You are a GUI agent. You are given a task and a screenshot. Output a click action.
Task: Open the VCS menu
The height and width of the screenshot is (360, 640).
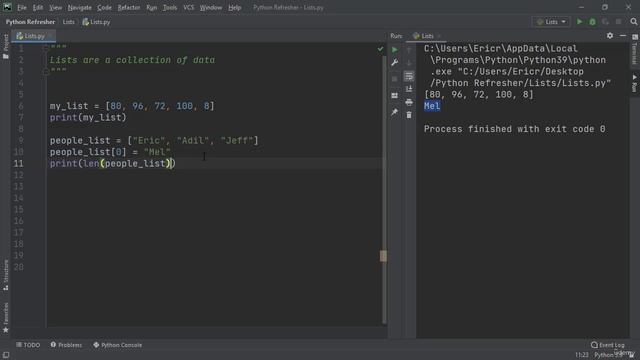[189, 7]
